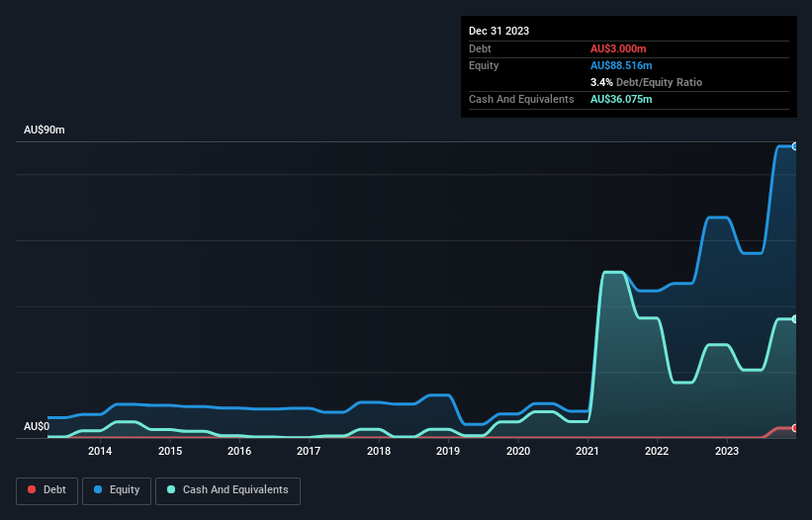The image size is (812, 520).
Task: Click the 2017 x-axis label
Action: tap(309, 451)
